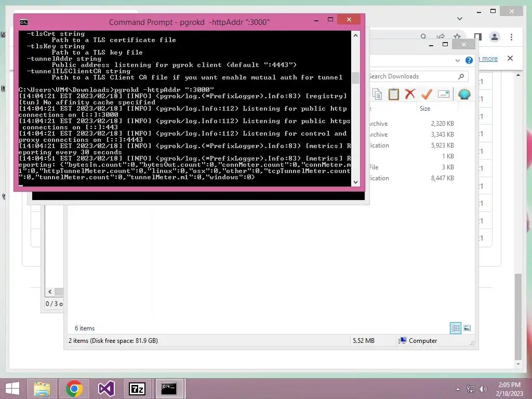Open Visual Studio from the taskbar

click(x=106, y=389)
